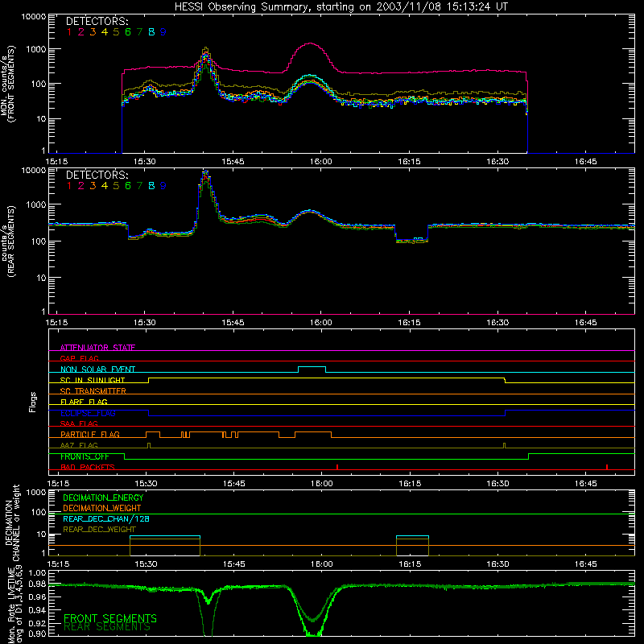Viewport: 644px width, 644px height.
Task: Click the 'GAP_FLAG' label
Action: (x=79, y=358)
